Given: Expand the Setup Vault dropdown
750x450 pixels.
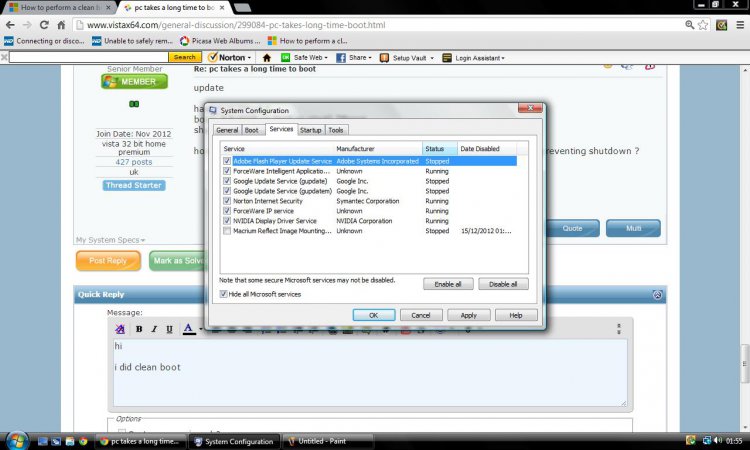Looking at the screenshot, I should [x=407, y=58].
